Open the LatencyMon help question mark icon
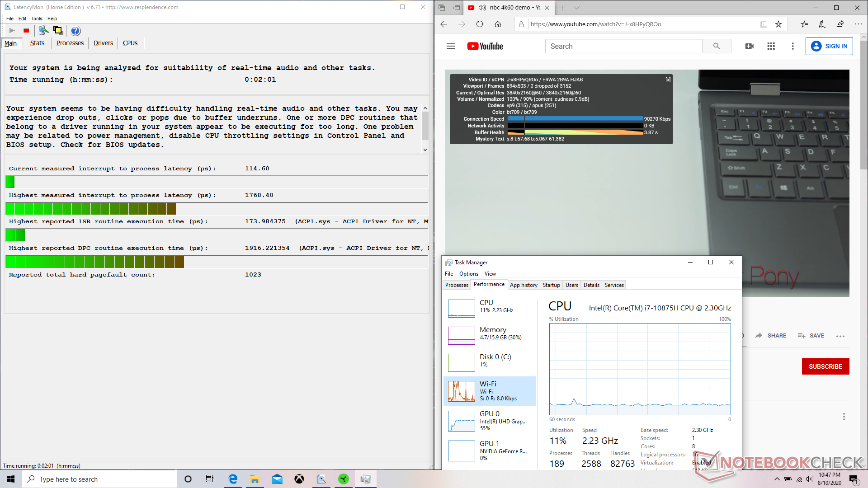This screenshot has width=868, height=488. pyautogui.click(x=75, y=31)
